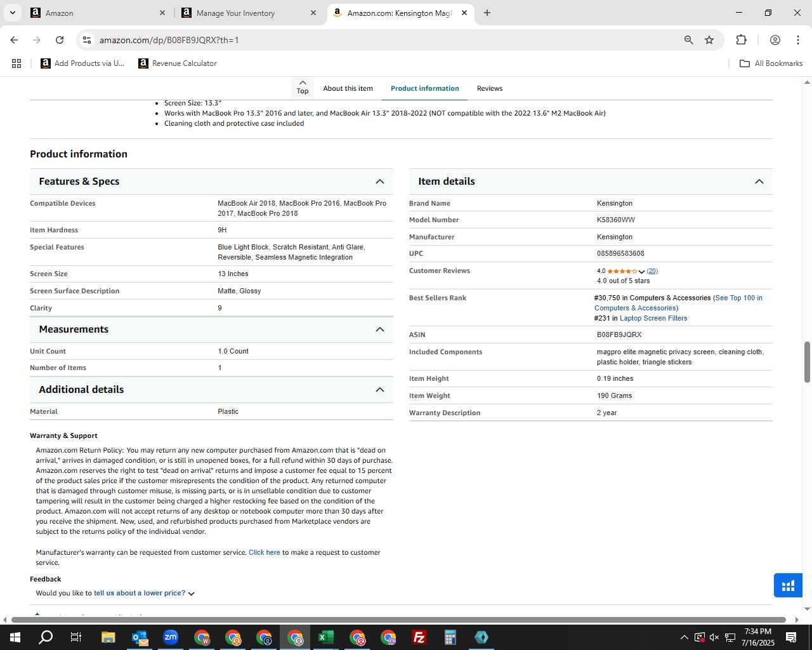Viewport: 812px width, 650px height.
Task: Close the first Amazon tab
Action: pos(162,13)
